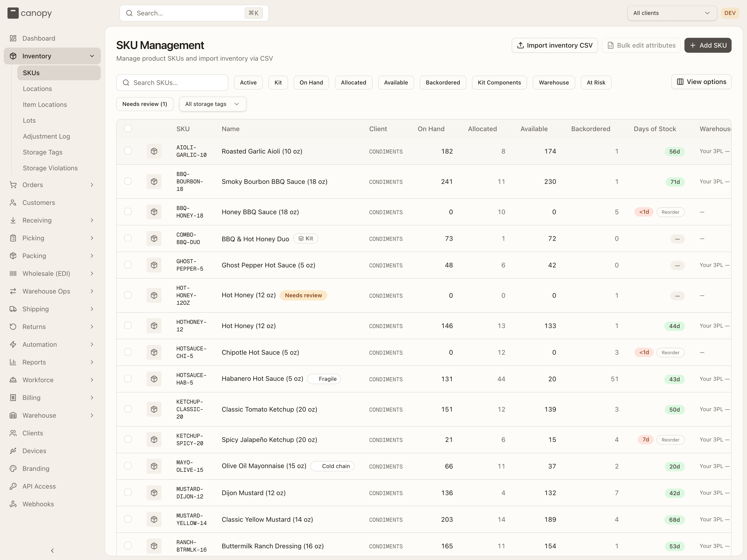
Task: Click the package icon for HOTSAUCE-HAB-5
Action: coord(154,379)
